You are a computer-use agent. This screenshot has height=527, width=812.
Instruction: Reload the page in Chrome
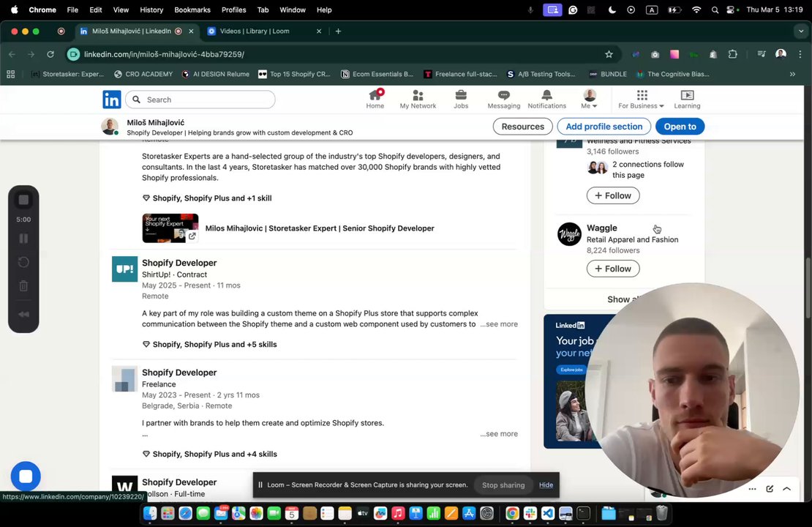(x=50, y=54)
